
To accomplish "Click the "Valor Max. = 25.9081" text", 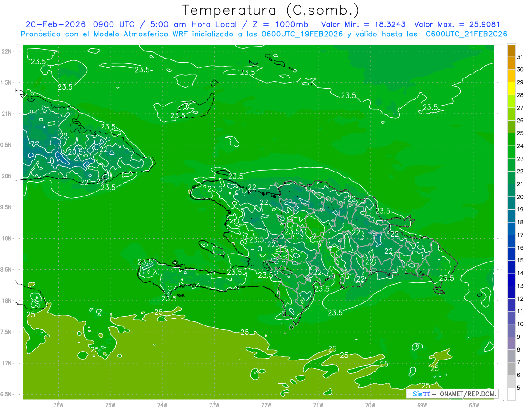I will click(457, 24).
